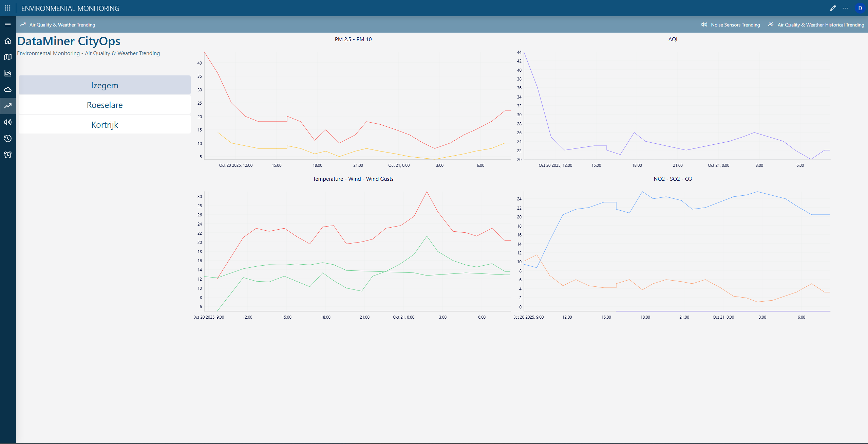Open the Map sidebar icon
The width and height of the screenshot is (868, 444).
8,57
